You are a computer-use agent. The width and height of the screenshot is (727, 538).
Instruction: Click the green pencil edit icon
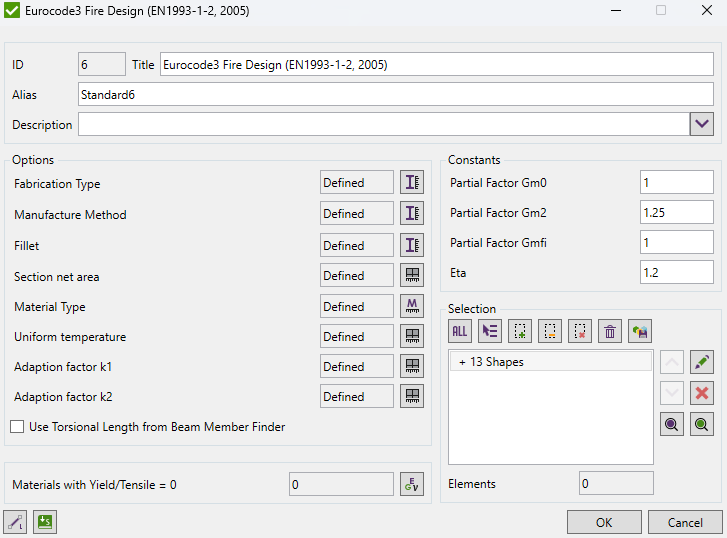tap(702, 362)
